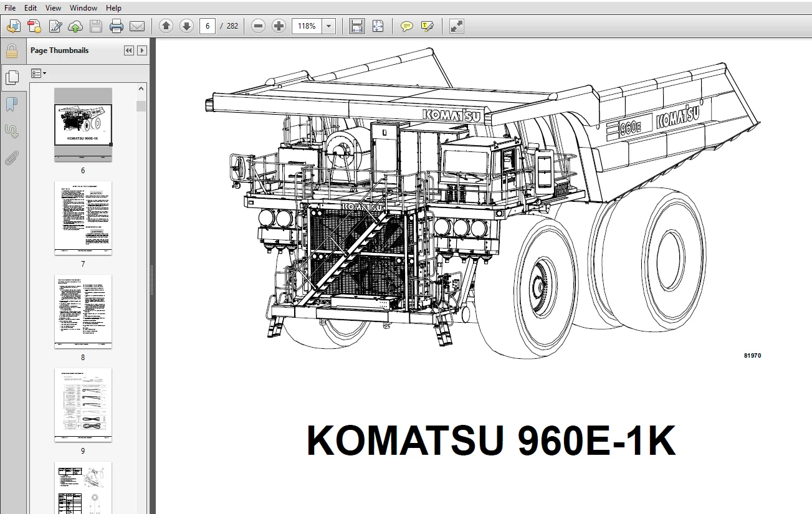This screenshot has width=812, height=514.
Task: Click the Create PDF toolbar icon
Action: (34, 26)
